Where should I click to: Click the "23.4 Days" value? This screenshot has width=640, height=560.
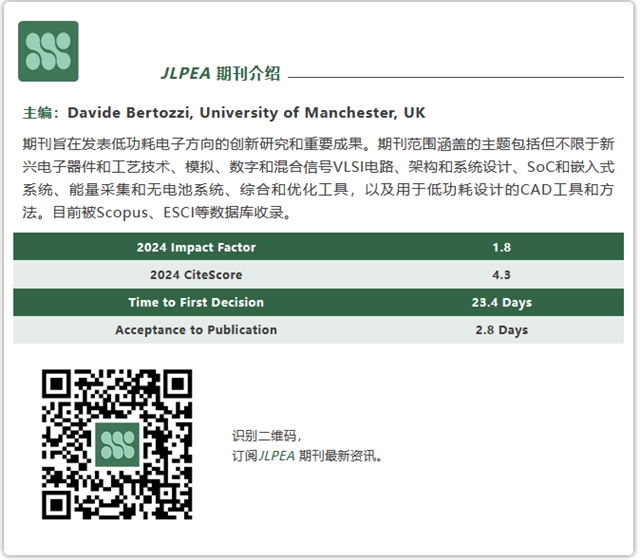[501, 302]
